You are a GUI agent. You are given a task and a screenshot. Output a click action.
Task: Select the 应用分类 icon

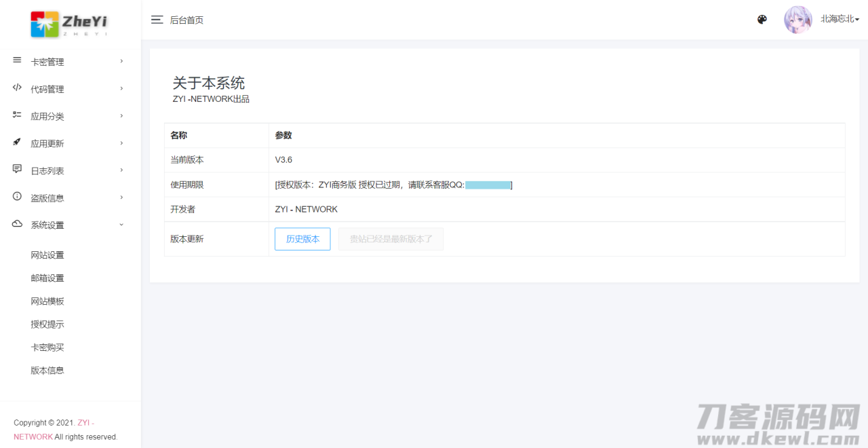16,115
